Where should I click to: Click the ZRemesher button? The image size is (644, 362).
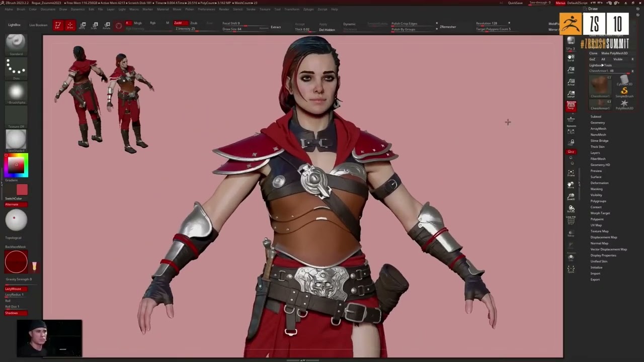(x=448, y=27)
